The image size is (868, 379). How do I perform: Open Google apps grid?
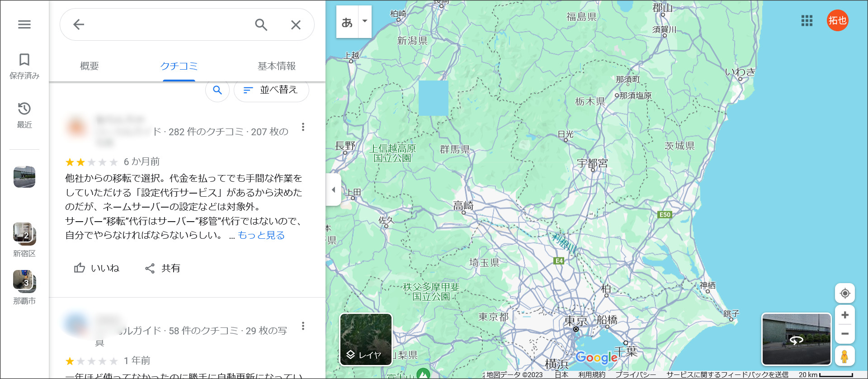(807, 21)
